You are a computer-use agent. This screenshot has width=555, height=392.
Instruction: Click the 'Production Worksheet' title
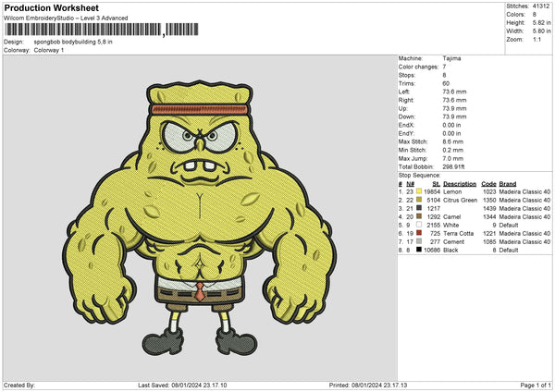[x=51, y=7]
